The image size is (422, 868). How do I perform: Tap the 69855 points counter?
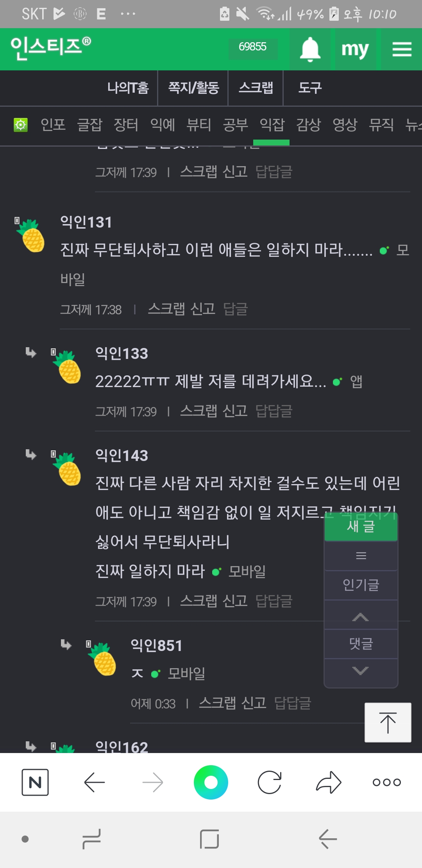[x=253, y=47]
